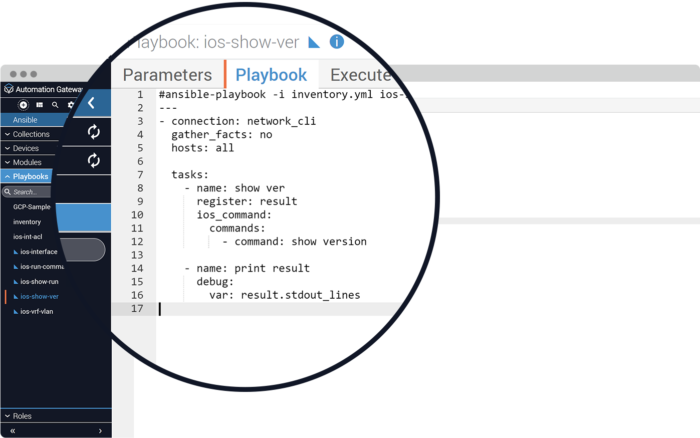Expand the Collections section
This screenshot has width=700, height=438.
pyautogui.click(x=30, y=134)
